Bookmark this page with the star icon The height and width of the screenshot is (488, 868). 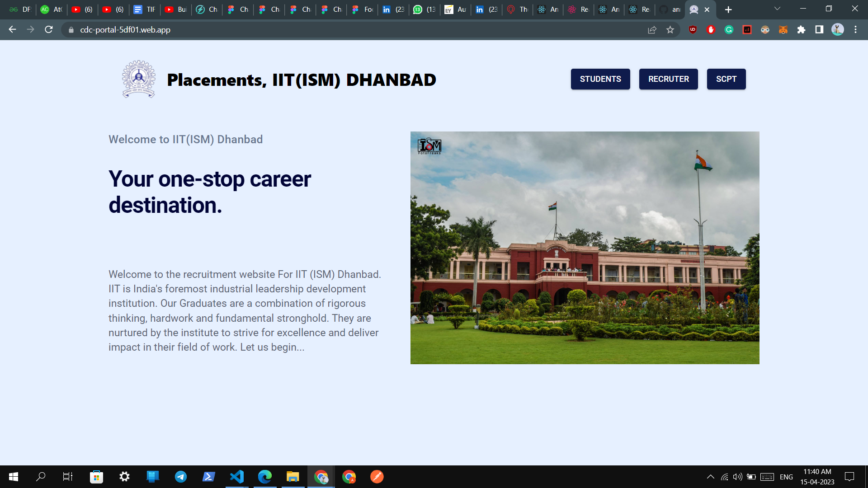(x=670, y=30)
